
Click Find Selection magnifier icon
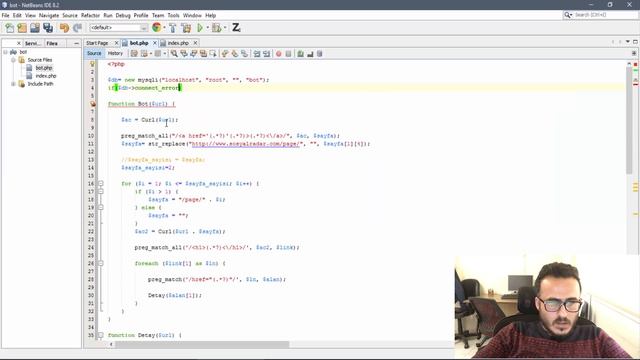pyautogui.click(x=174, y=53)
